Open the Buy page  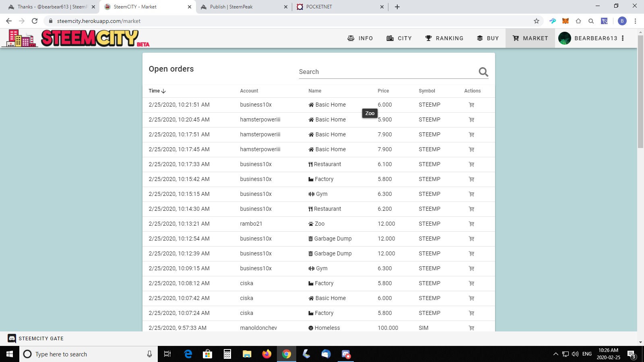tap(488, 38)
